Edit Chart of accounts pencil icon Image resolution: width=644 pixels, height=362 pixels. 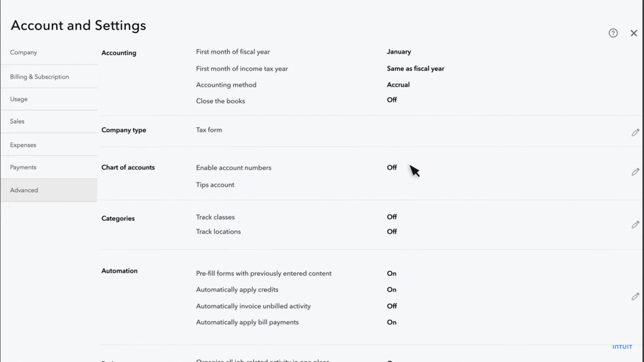pos(635,172)
